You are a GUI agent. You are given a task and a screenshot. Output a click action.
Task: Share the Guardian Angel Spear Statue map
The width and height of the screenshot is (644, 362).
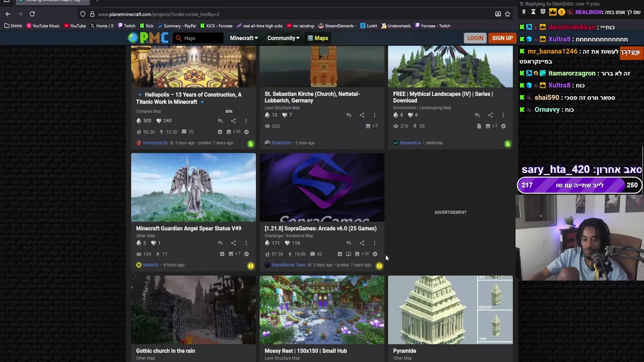pyautogui.click(x=233, y=243)
